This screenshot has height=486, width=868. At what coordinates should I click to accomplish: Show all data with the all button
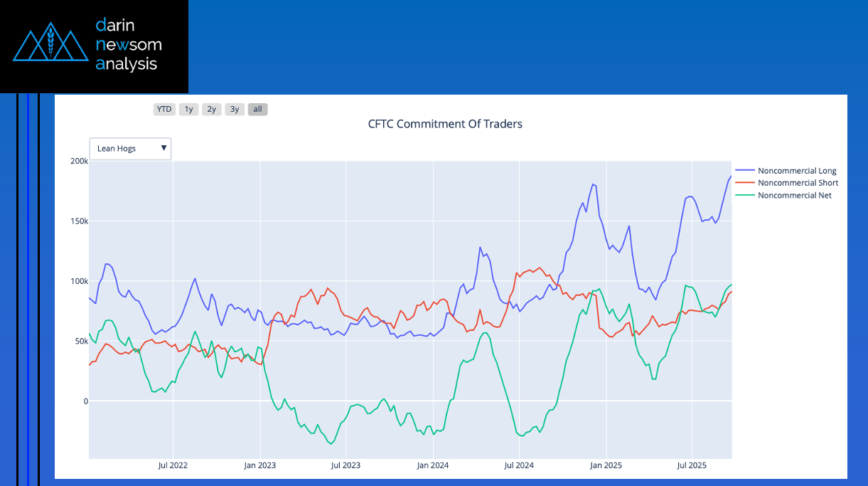[x=257, y=110]
